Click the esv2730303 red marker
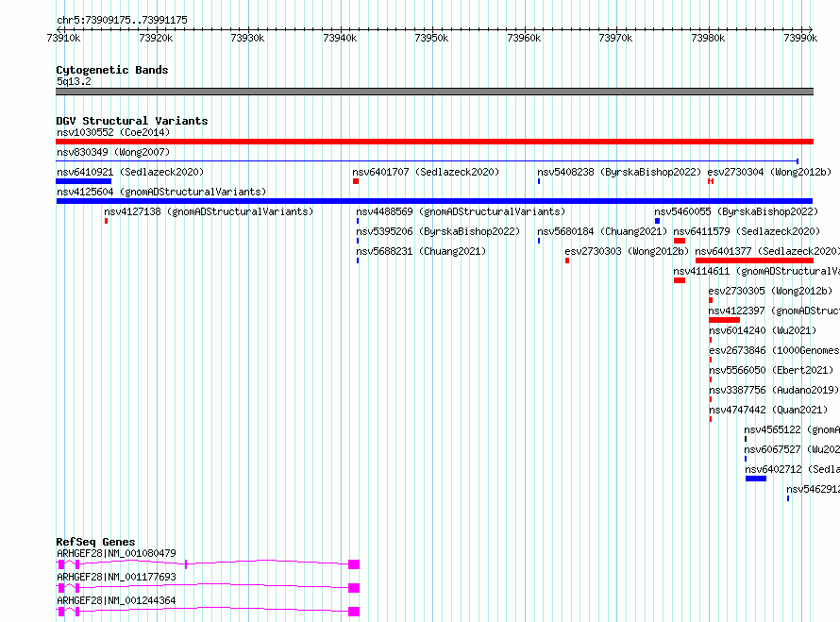Viewport: 840px width, 622px height. (x=567, y=261)
